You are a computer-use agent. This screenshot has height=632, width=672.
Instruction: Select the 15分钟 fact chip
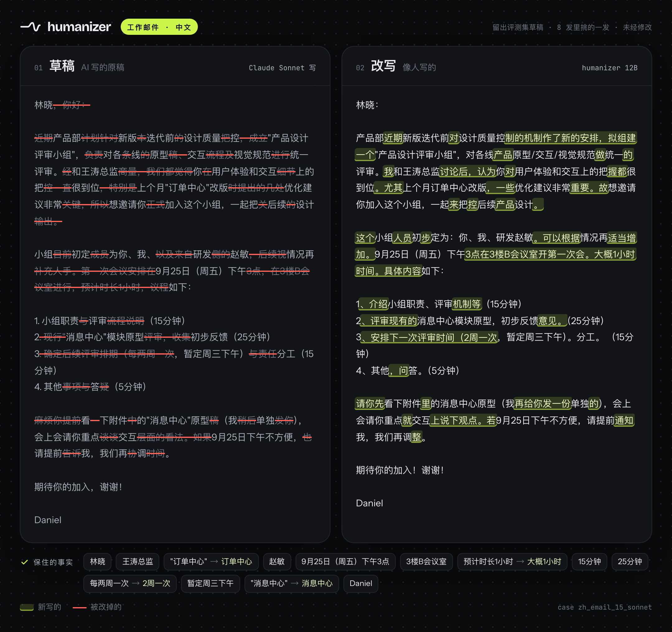coord(590,562)
